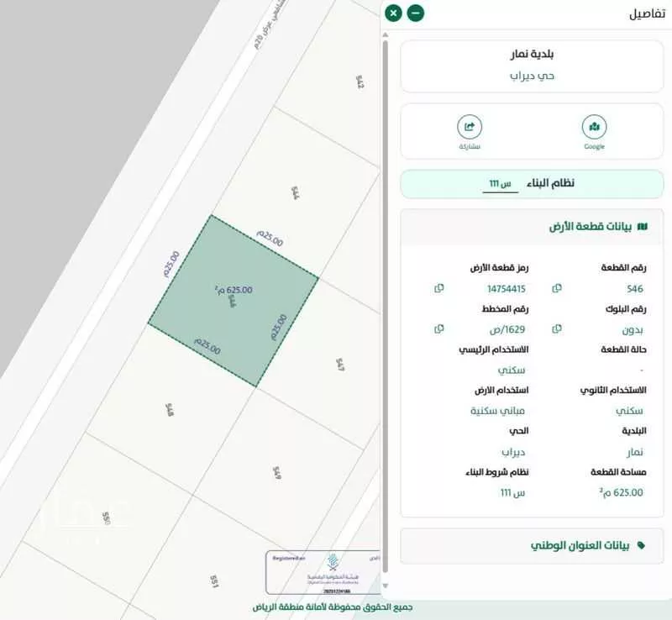Click the pin icon beside بيانات العنوان الوطني
Viewport: 672px width, 620px height.
tap(643, 544)
